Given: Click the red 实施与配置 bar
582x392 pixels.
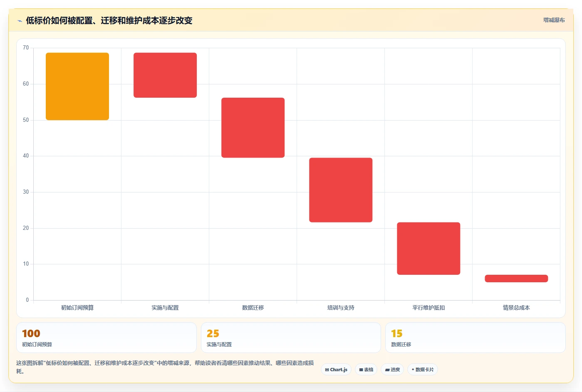Looking at the screenshot, I should tap(165, 75).
